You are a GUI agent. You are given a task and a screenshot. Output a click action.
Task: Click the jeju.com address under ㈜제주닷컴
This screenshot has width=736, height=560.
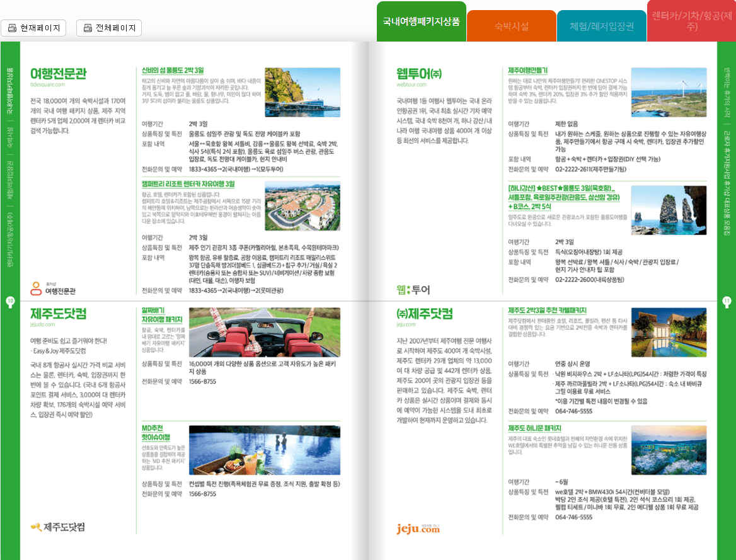tap(406, 324)
